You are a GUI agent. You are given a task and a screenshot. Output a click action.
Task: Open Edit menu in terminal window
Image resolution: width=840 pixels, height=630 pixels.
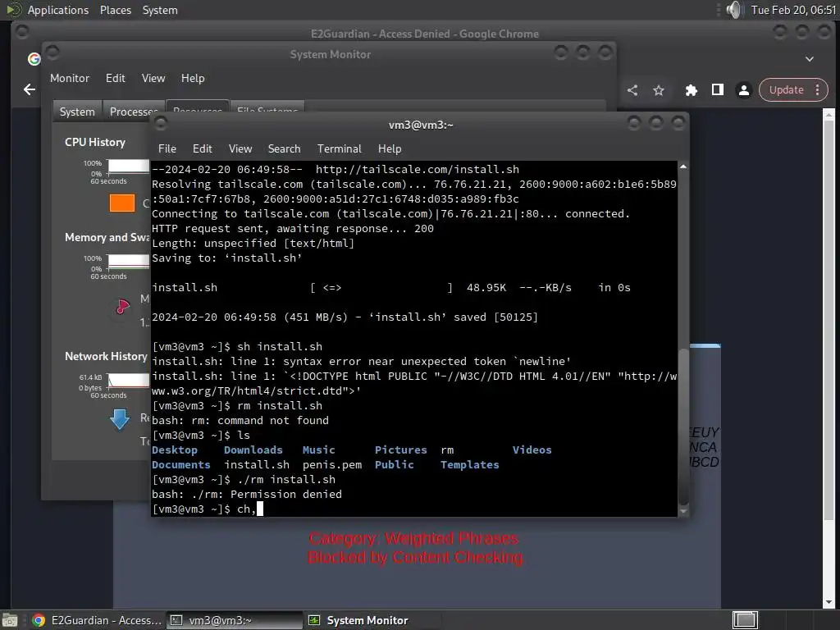(202, 148)
